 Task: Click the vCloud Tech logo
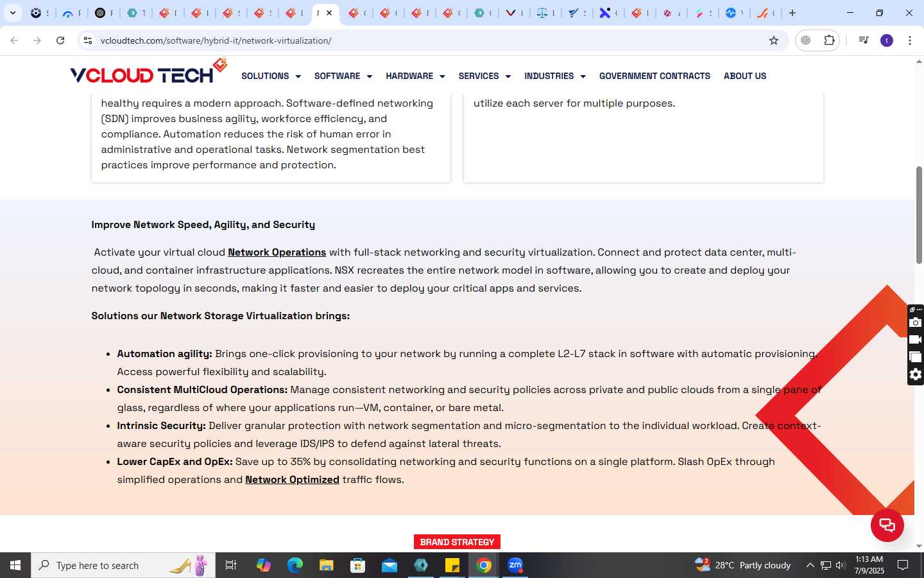pyautogui.click(x=149, y=72)
